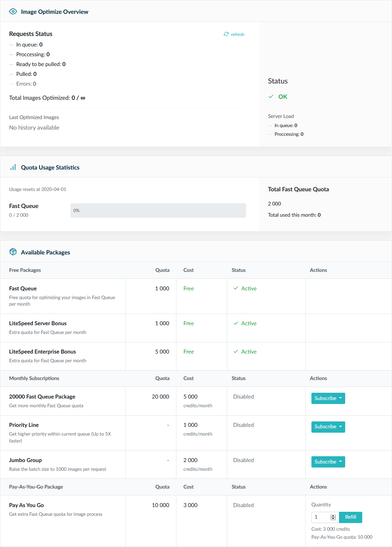Click the Available Packages heading
The image size is (392, 547).
pos(45,252)
